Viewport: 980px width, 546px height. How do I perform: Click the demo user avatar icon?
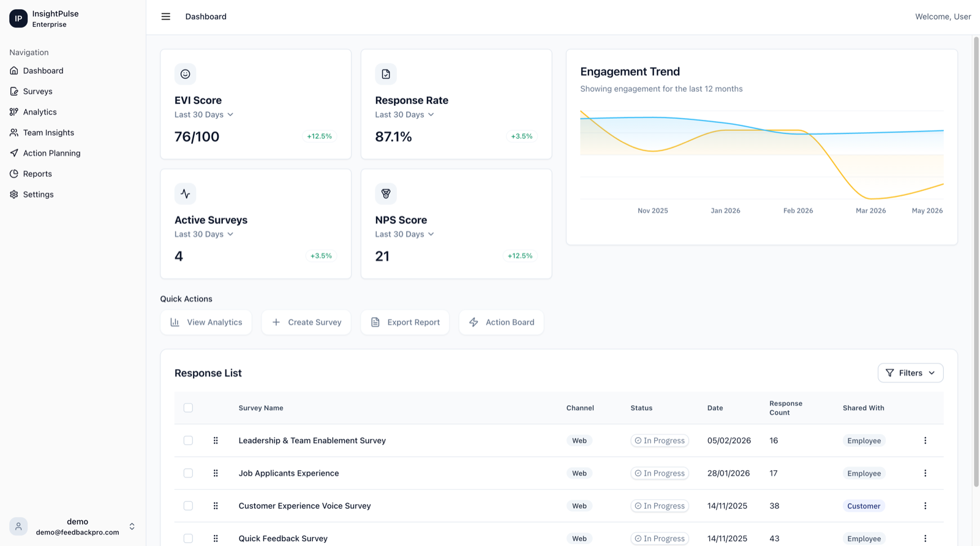(18, 526)
